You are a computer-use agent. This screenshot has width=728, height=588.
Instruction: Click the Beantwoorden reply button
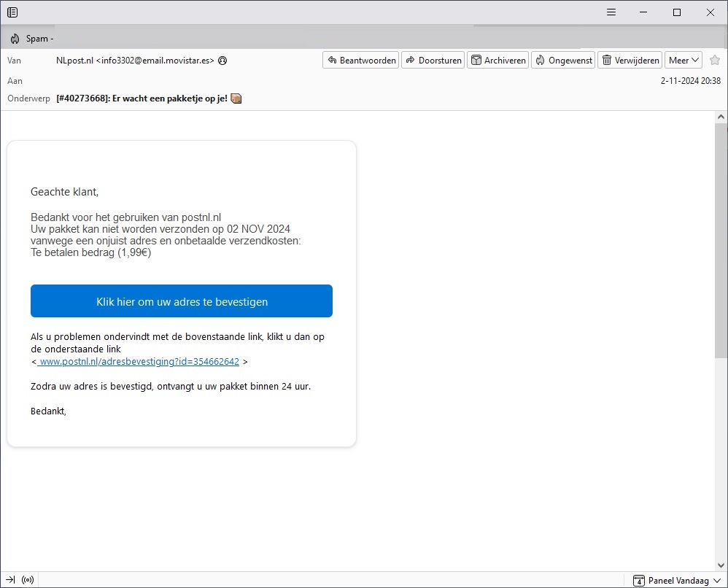point(361,61)
